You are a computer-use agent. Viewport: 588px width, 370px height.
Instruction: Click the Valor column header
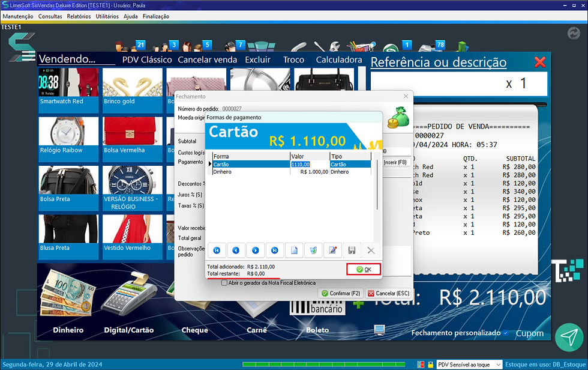coord(310,156)
